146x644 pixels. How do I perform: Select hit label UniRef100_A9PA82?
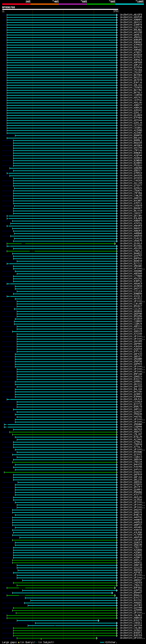[131, 50]
